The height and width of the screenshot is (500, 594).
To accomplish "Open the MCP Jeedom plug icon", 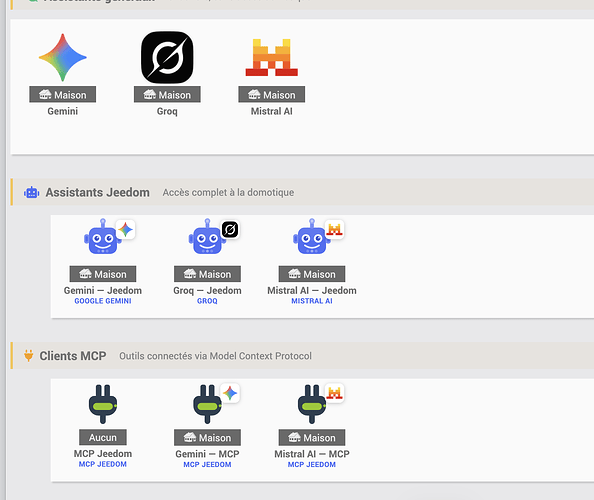I will (103, 404).
